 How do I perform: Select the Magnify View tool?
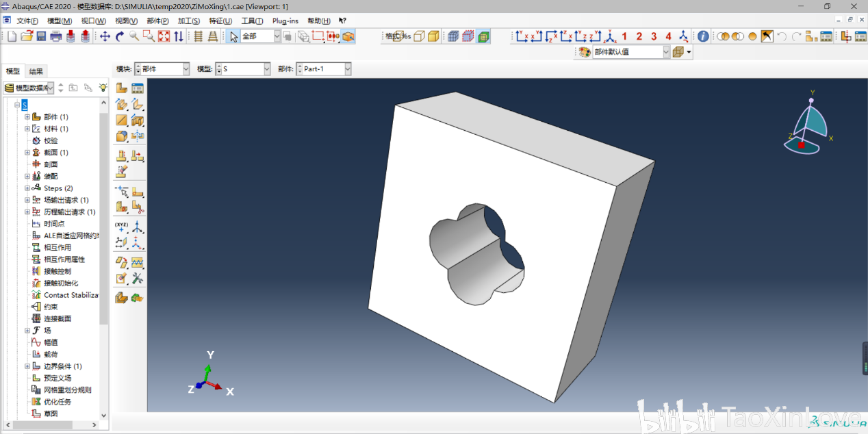(134, 36)
